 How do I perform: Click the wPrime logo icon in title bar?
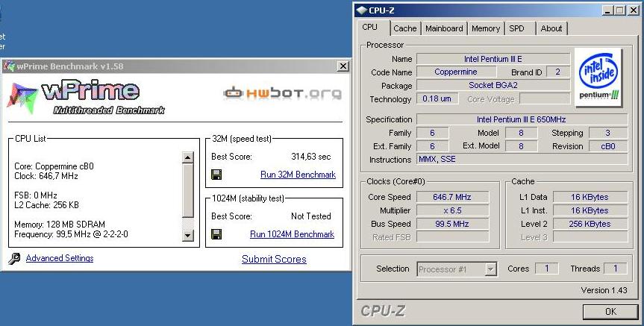(9, 66)
